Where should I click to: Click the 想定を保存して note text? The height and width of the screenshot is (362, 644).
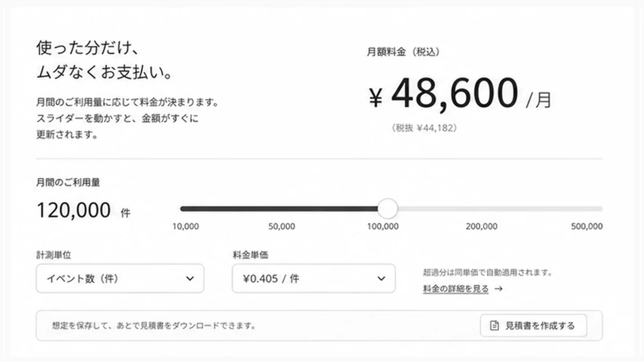[153, 326]
